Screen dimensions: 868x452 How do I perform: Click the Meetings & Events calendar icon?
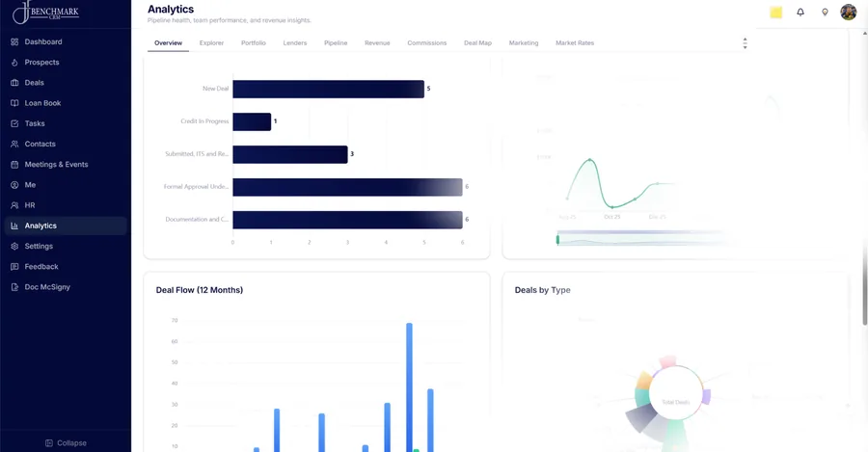pyautogui.click(x=14, y=165)
